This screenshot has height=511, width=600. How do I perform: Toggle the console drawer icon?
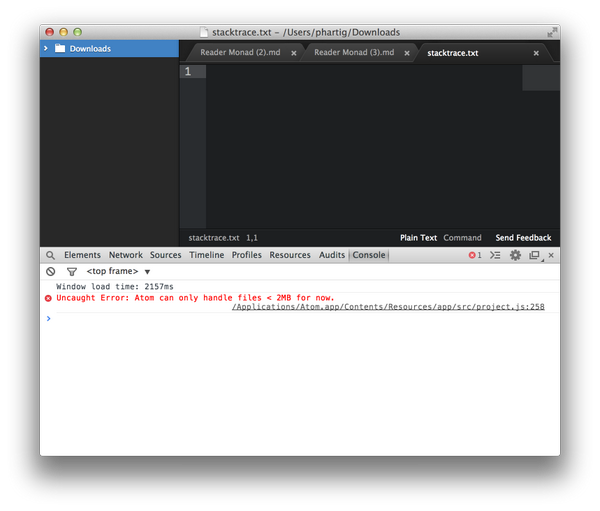(x=495, y=255)
